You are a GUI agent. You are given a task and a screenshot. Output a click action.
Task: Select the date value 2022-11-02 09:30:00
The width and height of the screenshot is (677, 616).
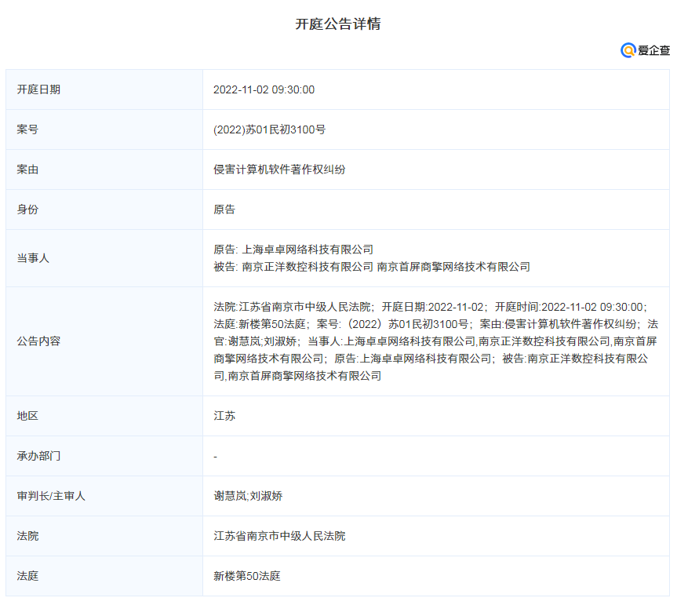pyautogui.click(x=264, y=89)
